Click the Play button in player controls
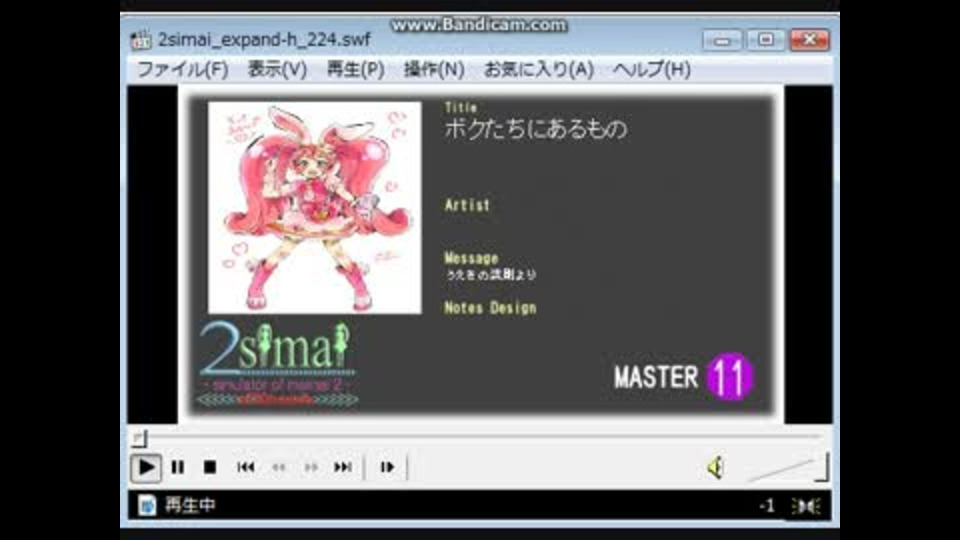The height and width of the screenshot is (540, 960). coord(146,468)
